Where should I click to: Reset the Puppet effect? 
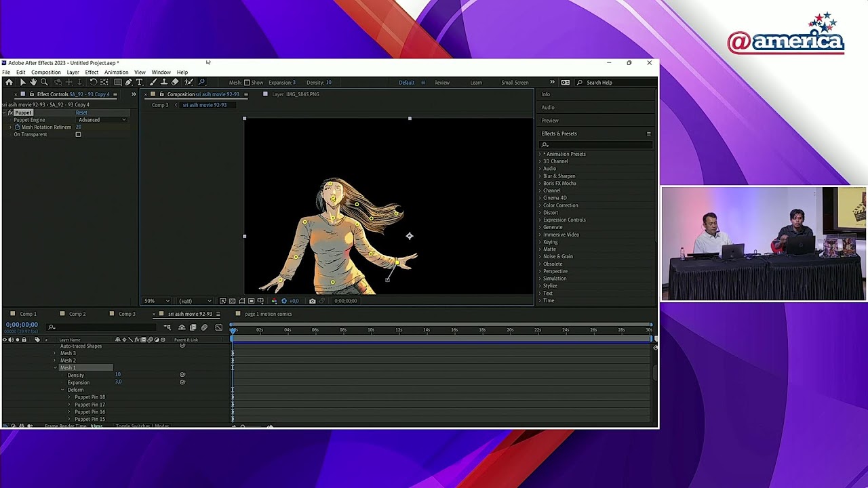[81, 113]
